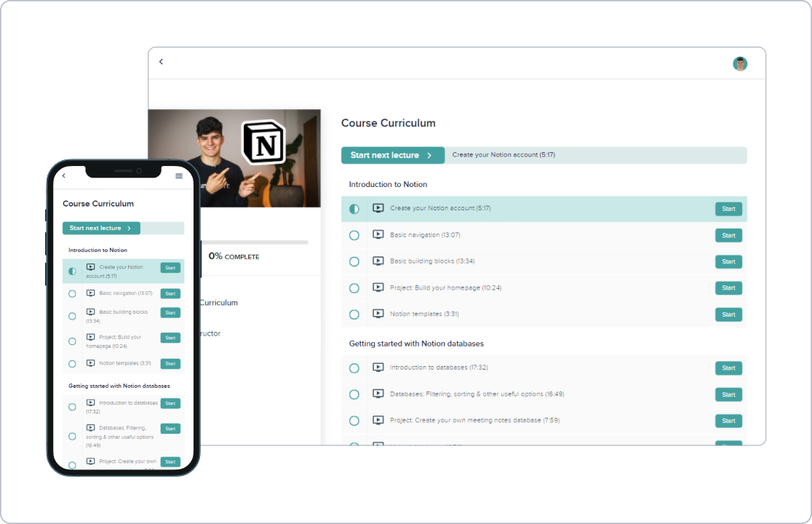
Task: Mark Basic navigation complete on desktop
Action: pos(354,236)
